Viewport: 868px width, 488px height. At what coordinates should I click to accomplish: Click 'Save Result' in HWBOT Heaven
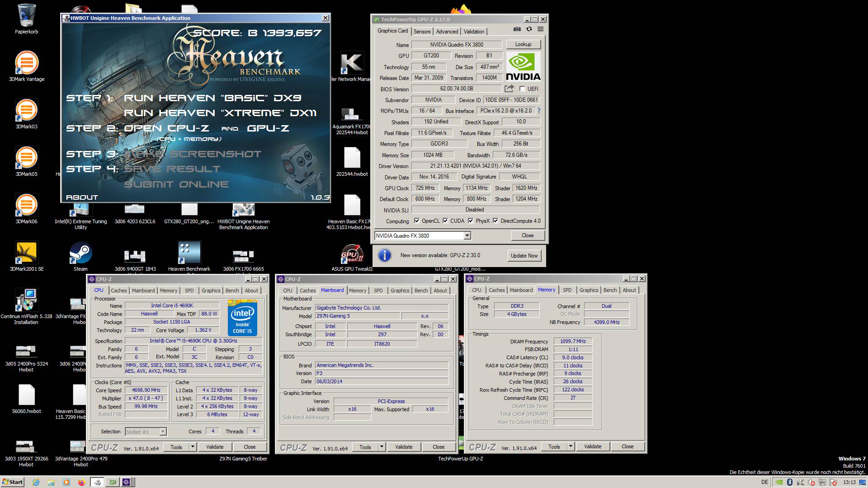coord(172,169)
